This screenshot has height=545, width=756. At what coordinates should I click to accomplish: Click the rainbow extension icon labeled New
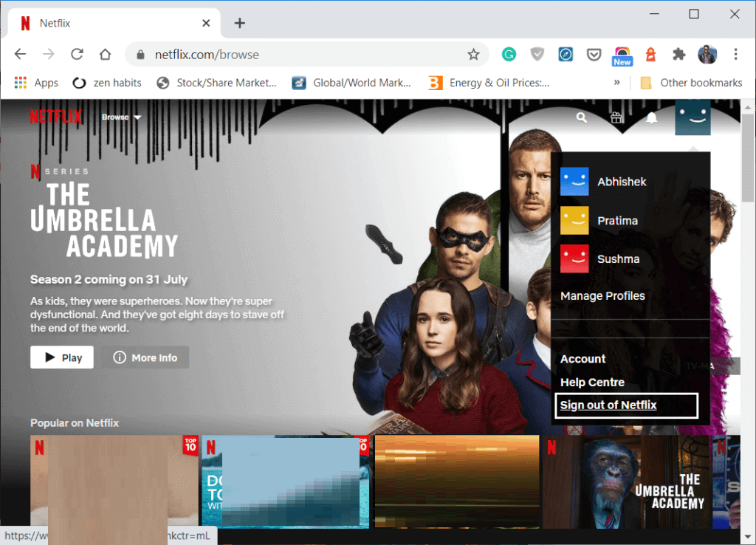point(622,56)
